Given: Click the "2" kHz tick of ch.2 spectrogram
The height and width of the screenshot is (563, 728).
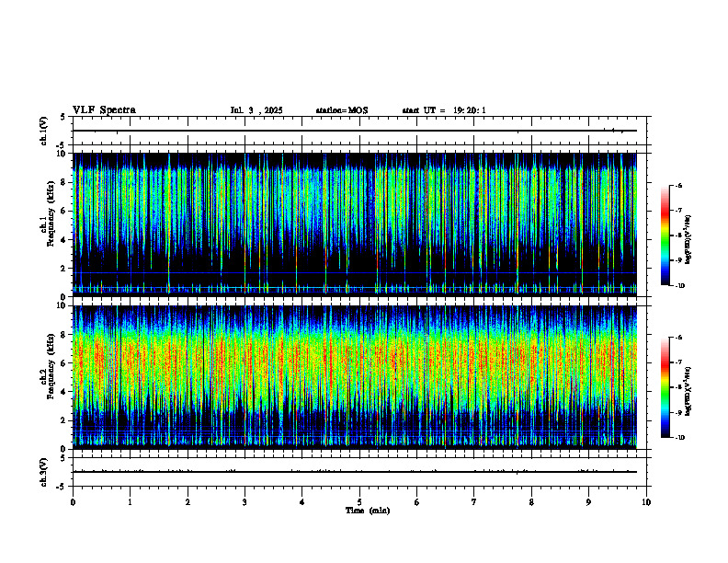Looking at the screenshot, I should pos(64,420).
